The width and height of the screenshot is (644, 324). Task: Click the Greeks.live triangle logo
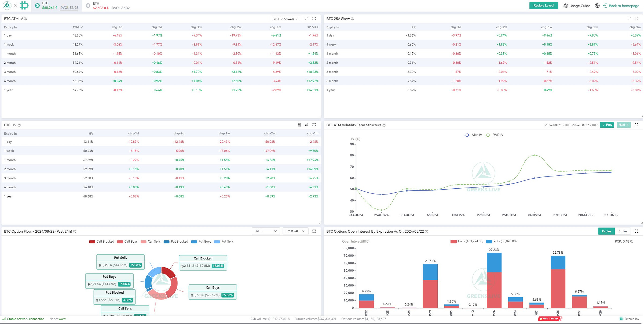tap(7, 5)
